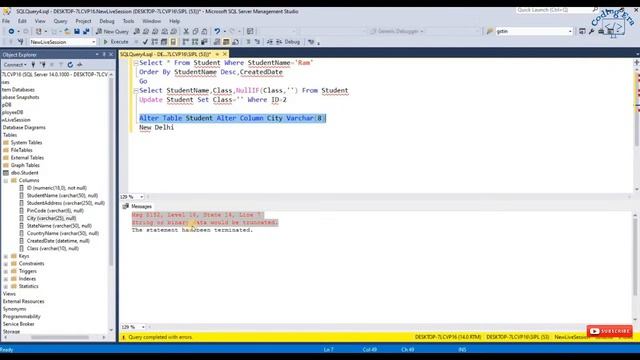Image resolution: width=640 pixels, height=360 pixels.
Task: Expand the Keys folder
Action: pos(6,256)
